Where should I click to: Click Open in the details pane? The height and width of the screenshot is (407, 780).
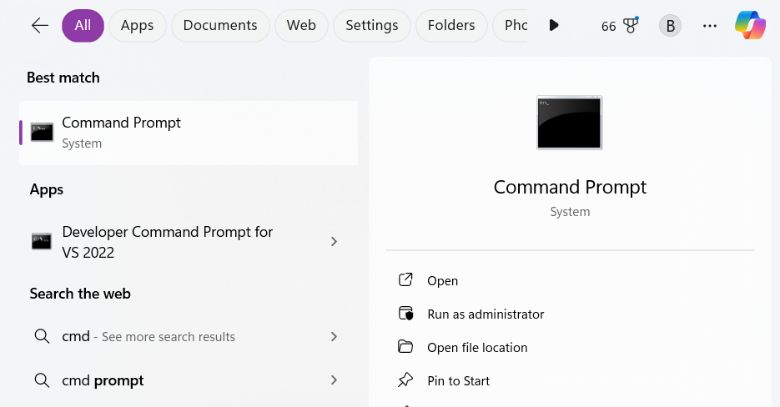(442, 281)
